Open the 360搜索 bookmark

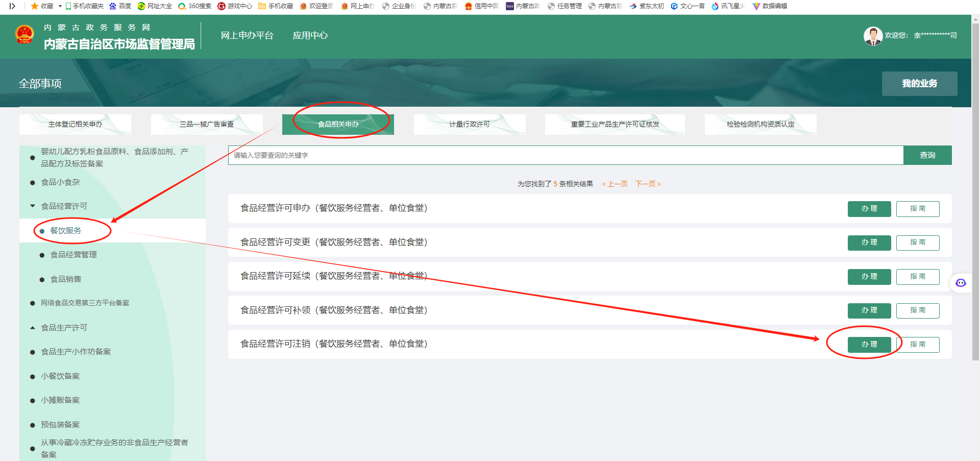[194, 6]
